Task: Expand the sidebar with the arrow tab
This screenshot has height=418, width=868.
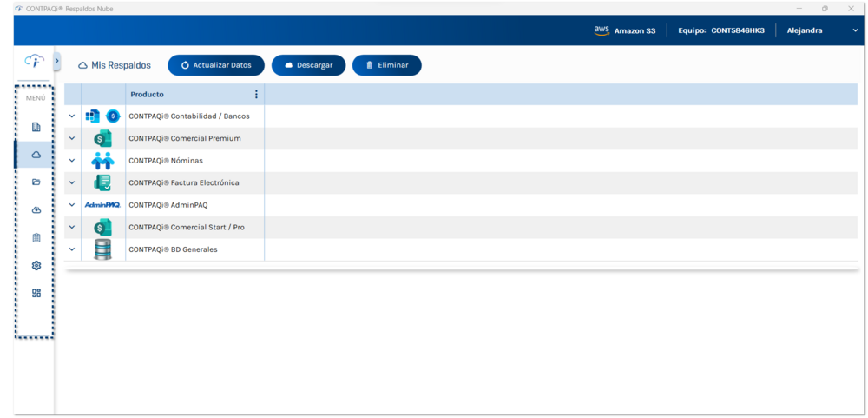Action: click(57, 61)
